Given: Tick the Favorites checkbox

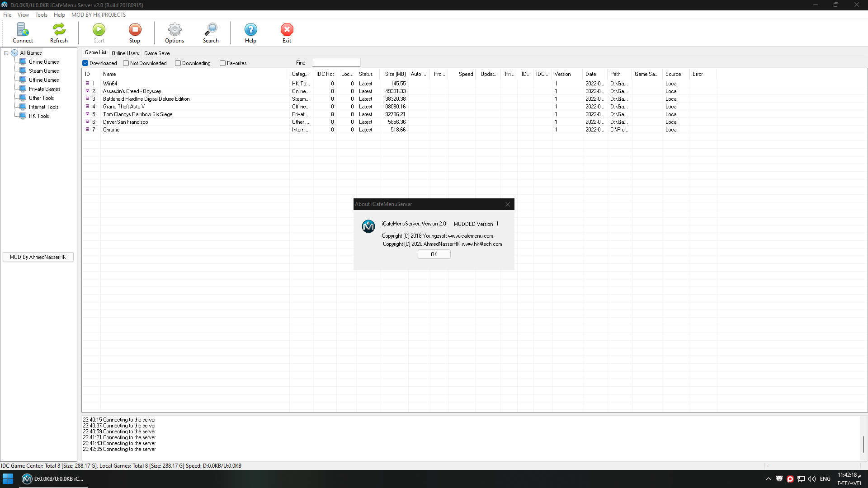Looking at the screenshot, I should [x=222, y=63].
